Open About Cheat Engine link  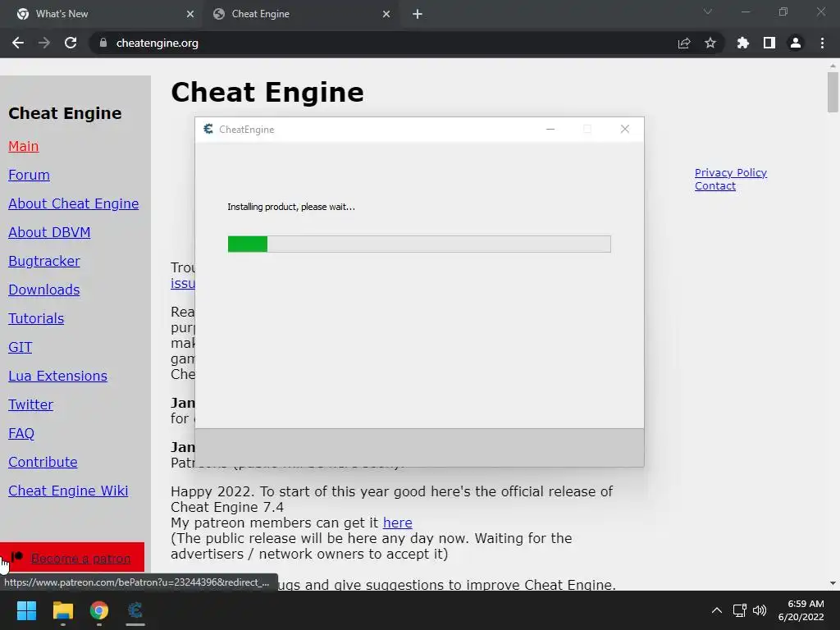click(x=73, y=203)
